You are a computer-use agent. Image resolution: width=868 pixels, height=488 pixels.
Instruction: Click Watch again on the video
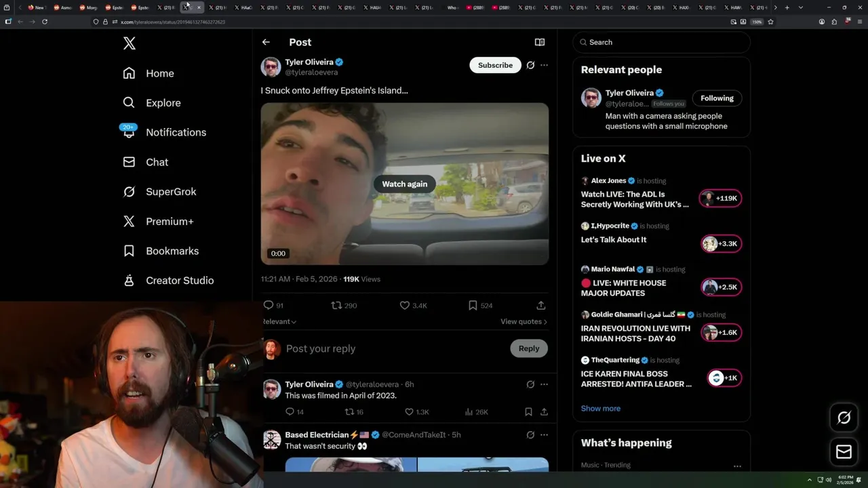coord(405,184)
